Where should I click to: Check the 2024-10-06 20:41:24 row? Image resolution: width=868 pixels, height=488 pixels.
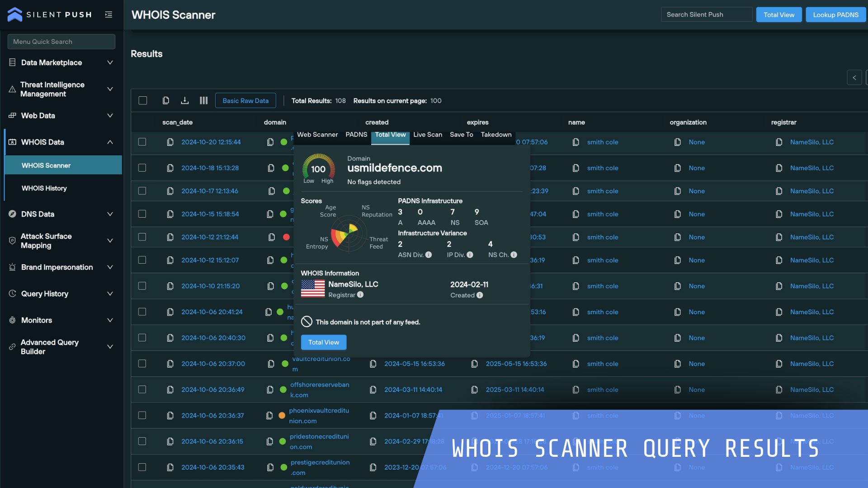(x=142, y=312)
